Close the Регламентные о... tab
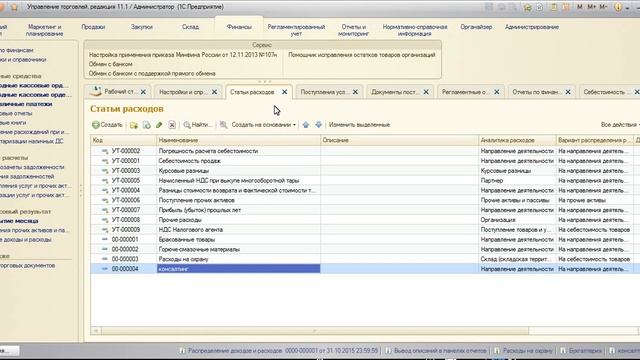 [x=496, y=92]
